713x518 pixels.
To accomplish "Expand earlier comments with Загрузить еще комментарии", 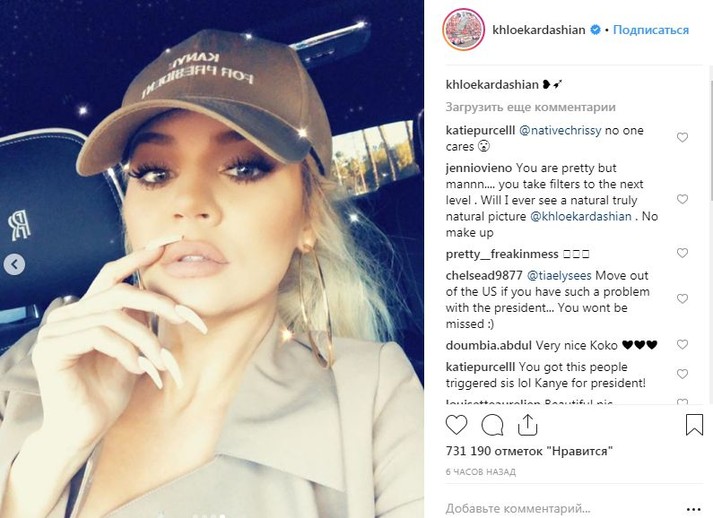I will coord(530,107).
